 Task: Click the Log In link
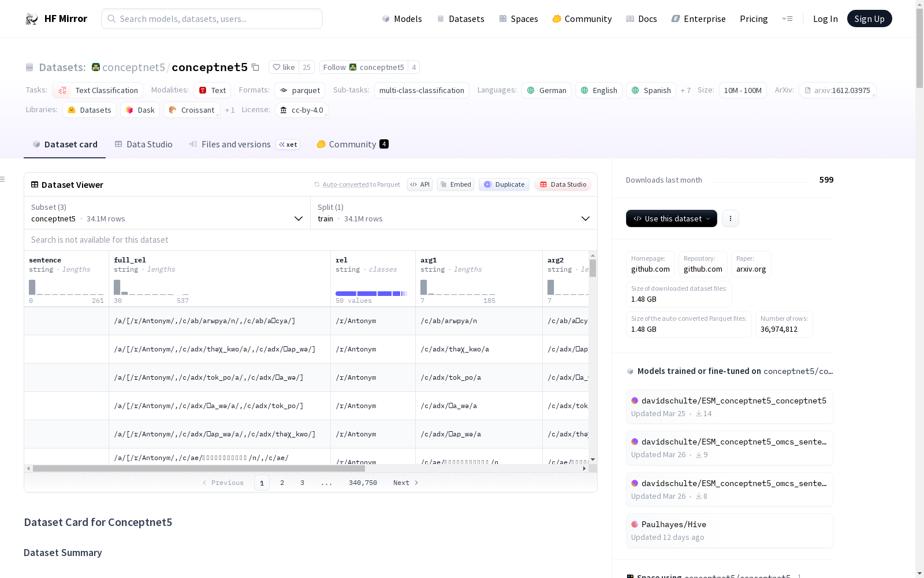(825, 18)
